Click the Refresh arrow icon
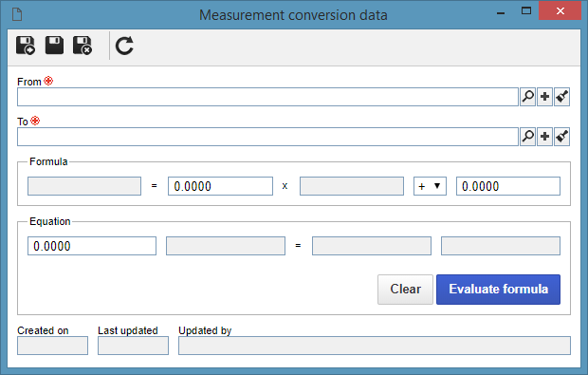Viewport: 588px width, 375px height. (124, 46)
